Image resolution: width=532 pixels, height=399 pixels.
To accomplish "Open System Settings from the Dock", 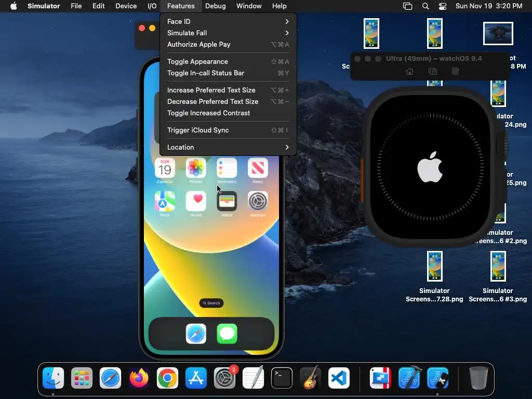I will tap(224, 378).
